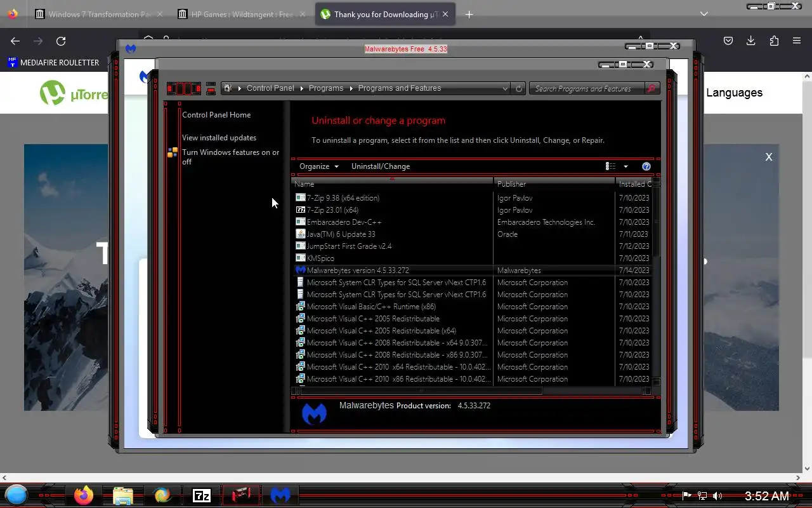The width and height of the screenshot is (812, 508).
Task: Click Programs and Features breadcrumb
Action: 400,88
